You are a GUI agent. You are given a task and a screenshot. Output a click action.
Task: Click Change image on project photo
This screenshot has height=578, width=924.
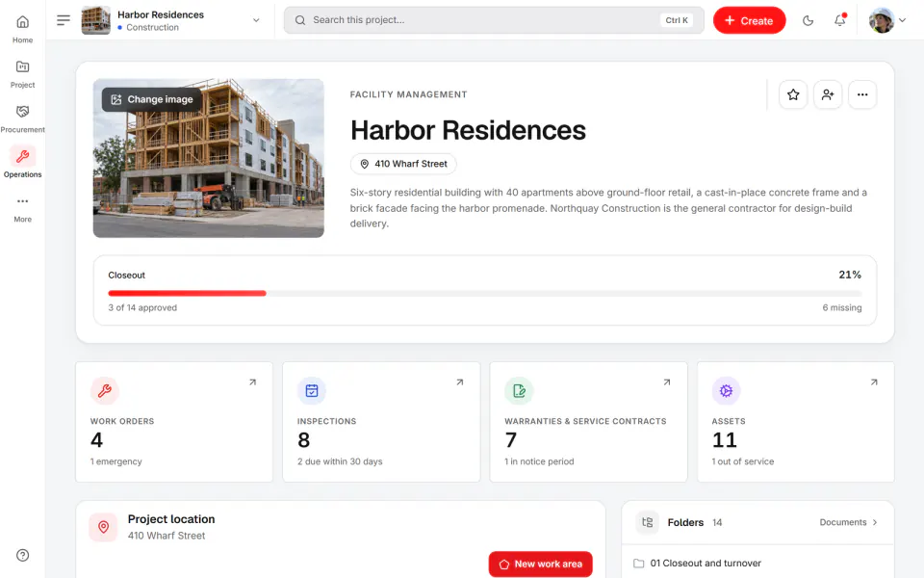pyautogui.click(x=152, y=99)
